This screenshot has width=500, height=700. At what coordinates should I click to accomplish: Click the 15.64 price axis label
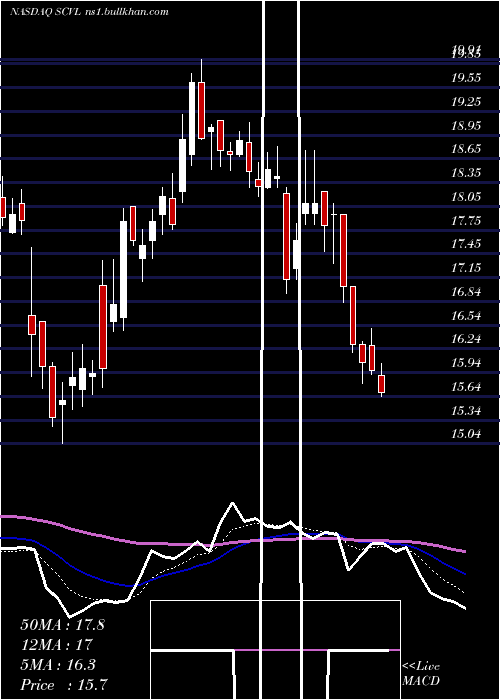click(466, 387)
